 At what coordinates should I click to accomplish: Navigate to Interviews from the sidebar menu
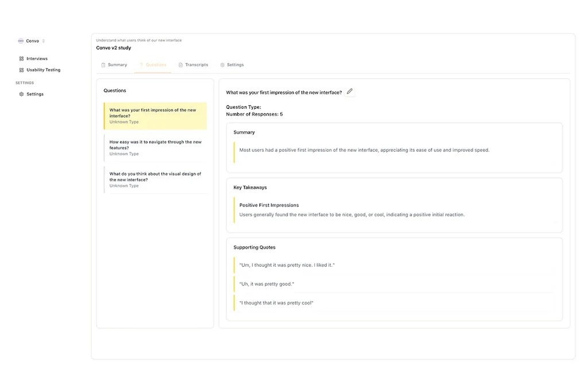[36, 59]
